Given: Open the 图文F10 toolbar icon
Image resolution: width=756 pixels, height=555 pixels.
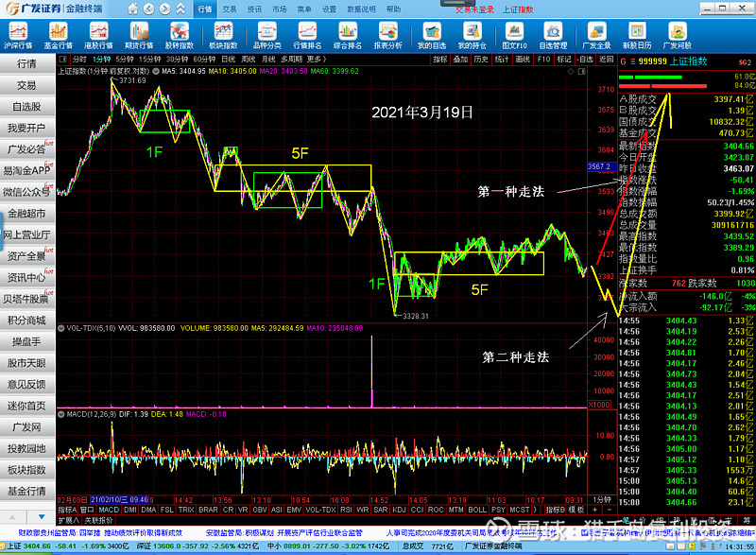Looking at the screenshot, I should (x=514, y=36).
